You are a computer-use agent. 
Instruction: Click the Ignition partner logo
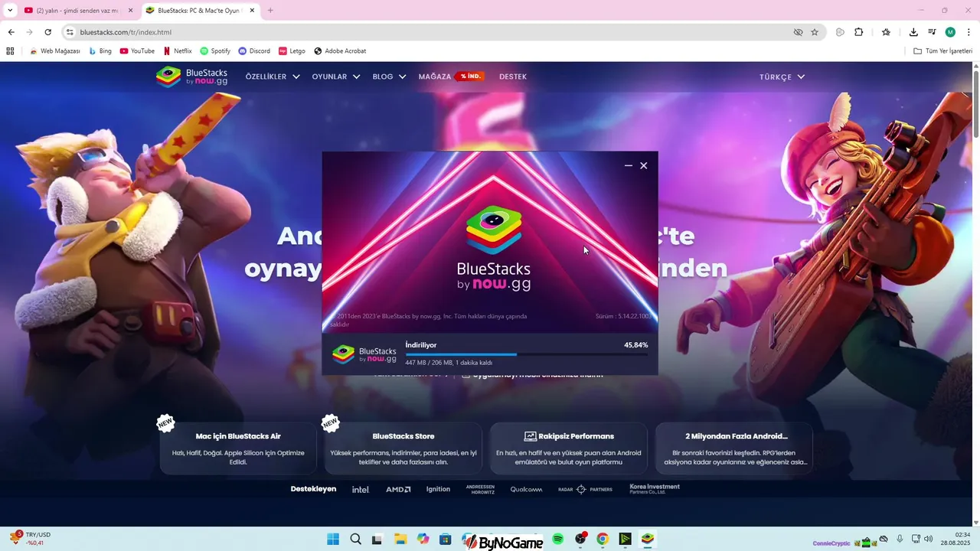438,489
